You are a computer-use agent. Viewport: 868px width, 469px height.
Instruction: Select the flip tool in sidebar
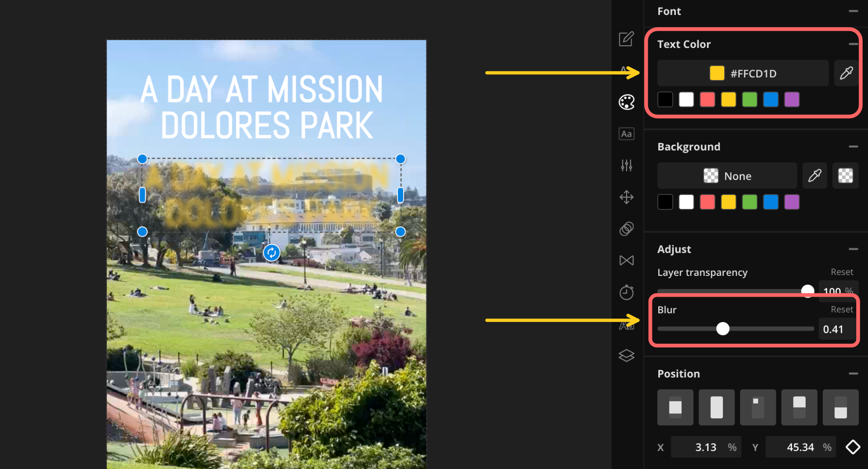[627, 260]
